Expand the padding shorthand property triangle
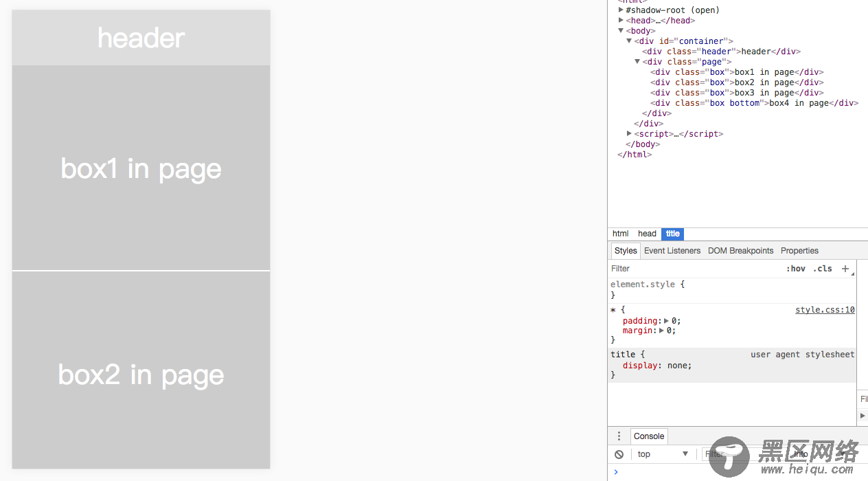 [x=666, y=321]
